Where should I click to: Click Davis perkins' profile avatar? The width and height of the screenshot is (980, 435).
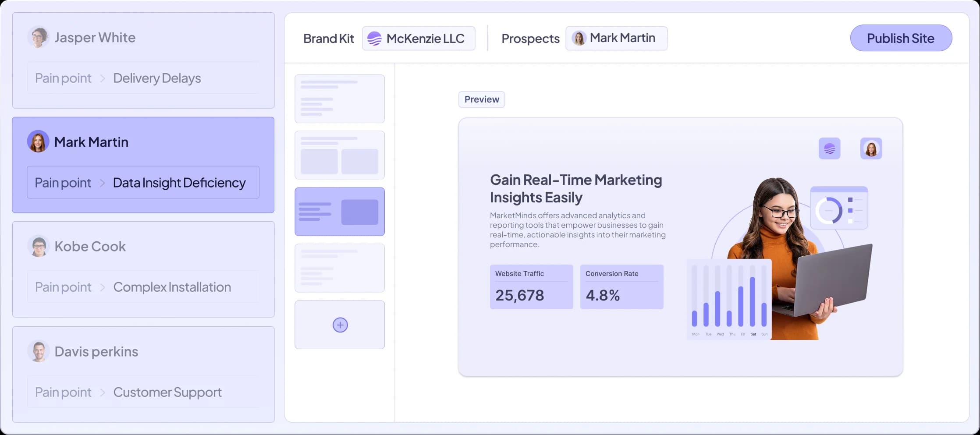point(39,350)
